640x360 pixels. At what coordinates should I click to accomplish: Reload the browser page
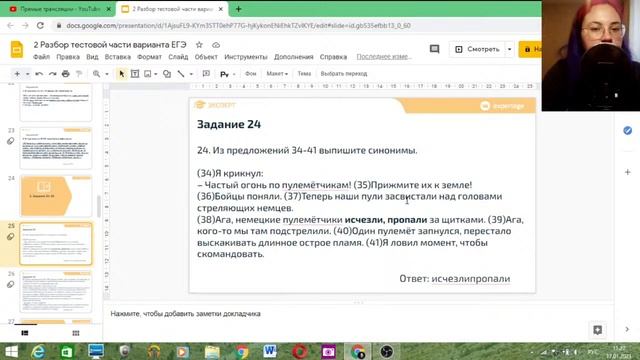pos(40,26)
